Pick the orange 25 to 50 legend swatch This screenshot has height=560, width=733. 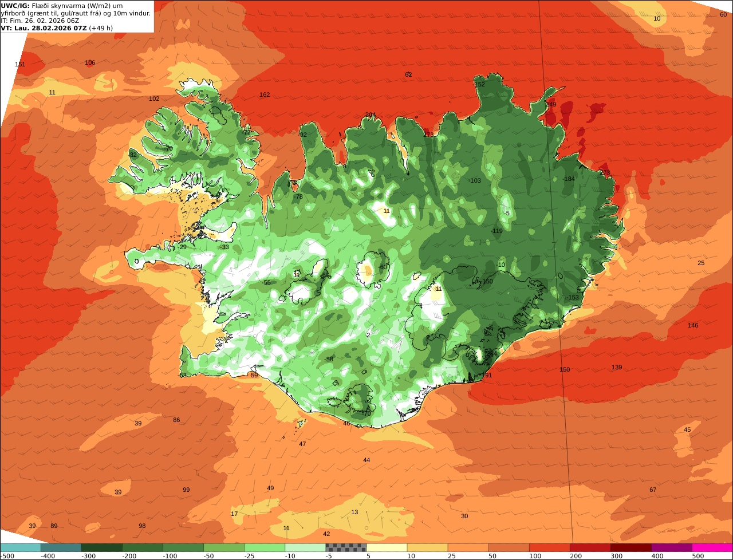pyautogui.click(x=468, y=547)
